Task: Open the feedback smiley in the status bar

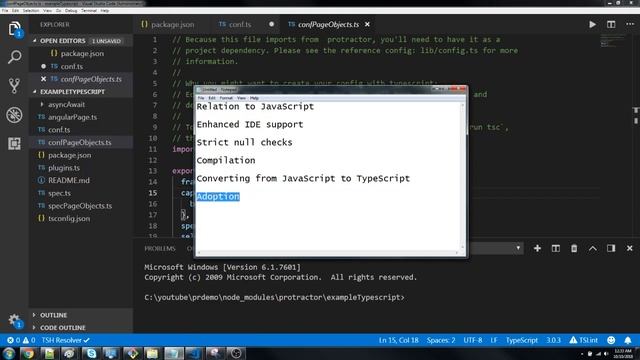Action: 611,340
